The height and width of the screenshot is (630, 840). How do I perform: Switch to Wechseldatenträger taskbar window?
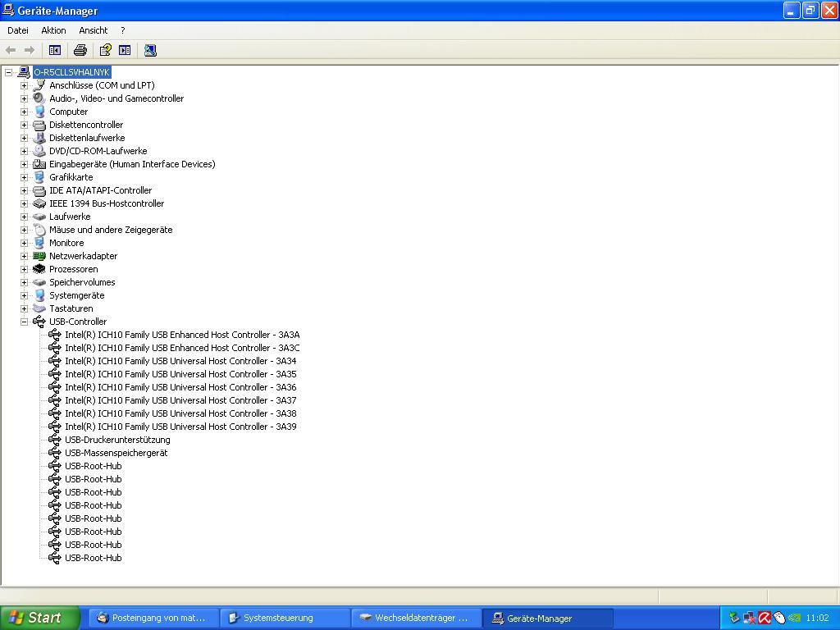click(x=416, y=619)
